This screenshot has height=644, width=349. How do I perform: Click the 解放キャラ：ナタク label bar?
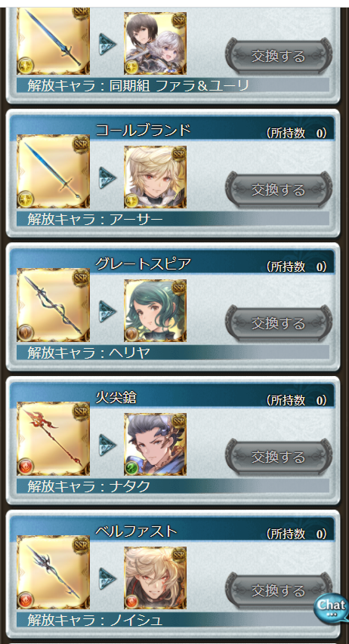click(173, 486)
